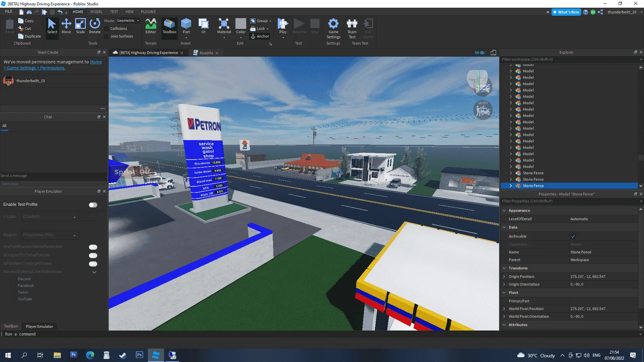Click the DELETE vehicle button in viewport
The height and width of the screenshot is (362, 644).
pyautogui.click(x=483, y=110)
